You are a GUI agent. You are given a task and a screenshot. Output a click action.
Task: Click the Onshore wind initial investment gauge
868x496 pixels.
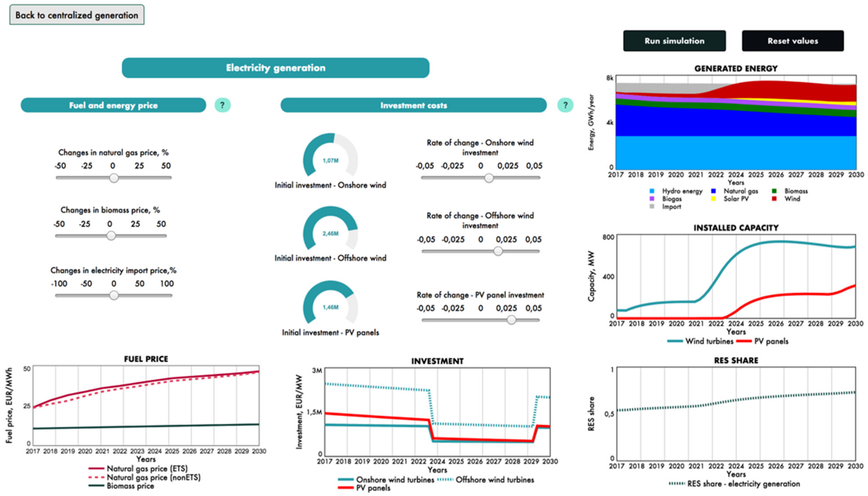tap(330, 159)
